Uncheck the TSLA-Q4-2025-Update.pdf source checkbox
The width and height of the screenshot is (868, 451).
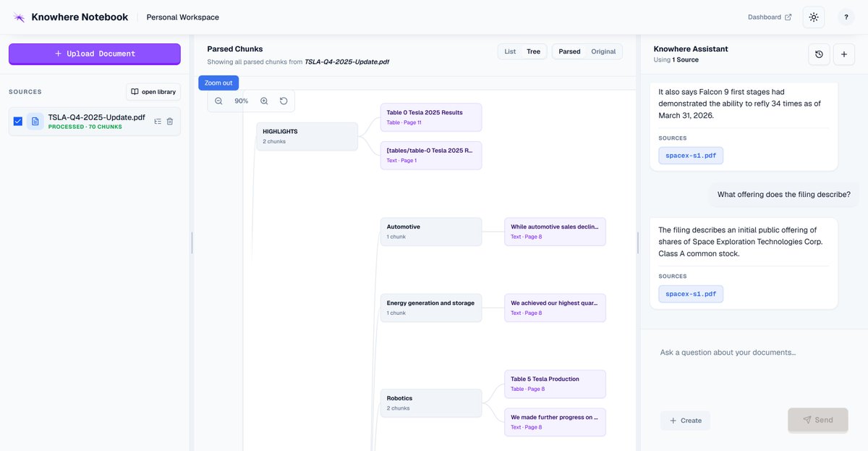point(18,122)
